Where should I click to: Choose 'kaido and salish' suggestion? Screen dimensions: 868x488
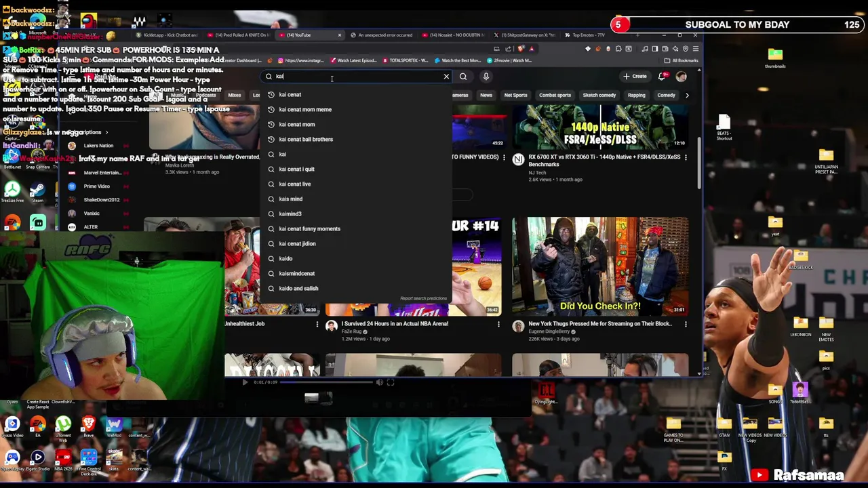[357, 288]
